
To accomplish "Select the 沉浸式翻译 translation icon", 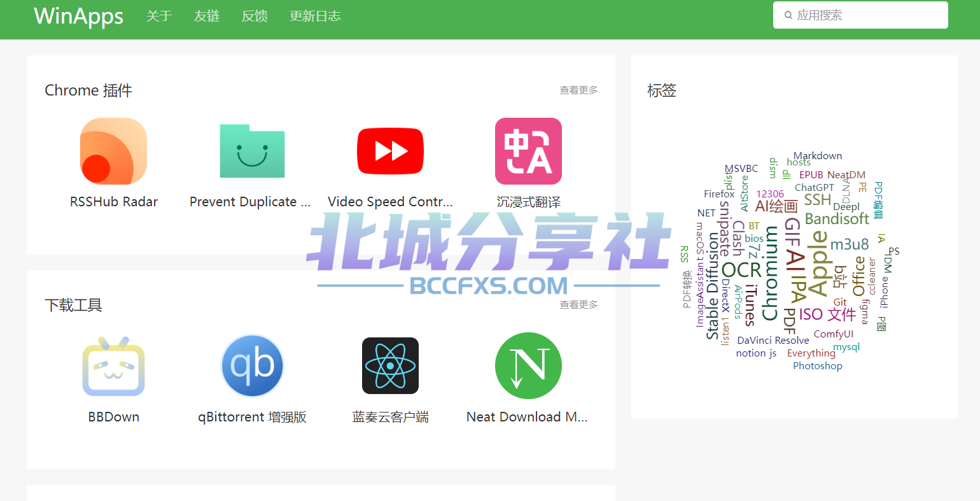I will [528, 152].
